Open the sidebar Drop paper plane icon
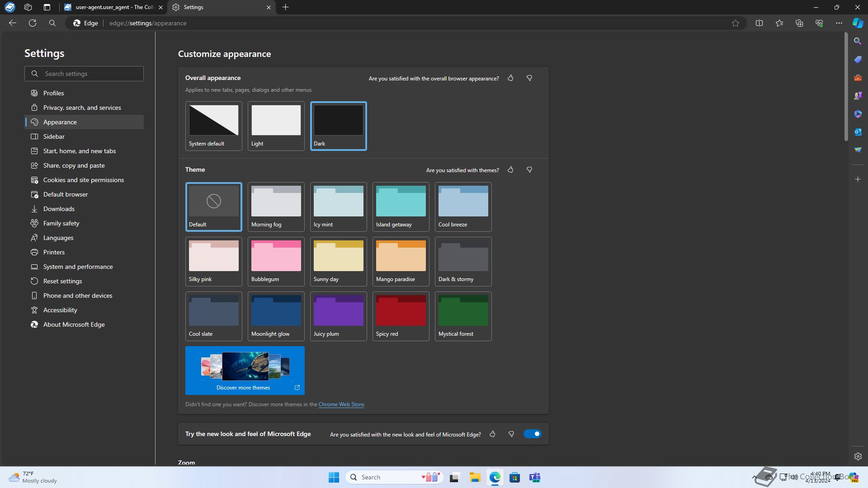868x488 pixels. [x=858, y=150]
